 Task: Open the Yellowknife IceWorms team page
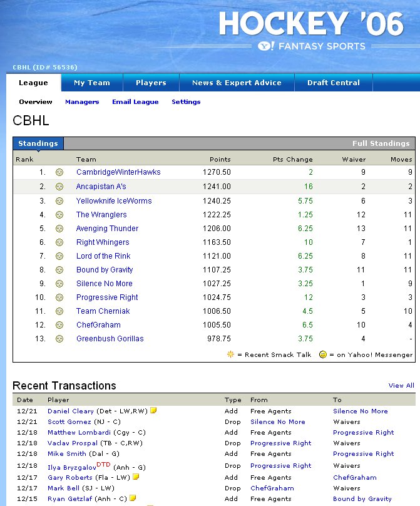click(114, 201)
